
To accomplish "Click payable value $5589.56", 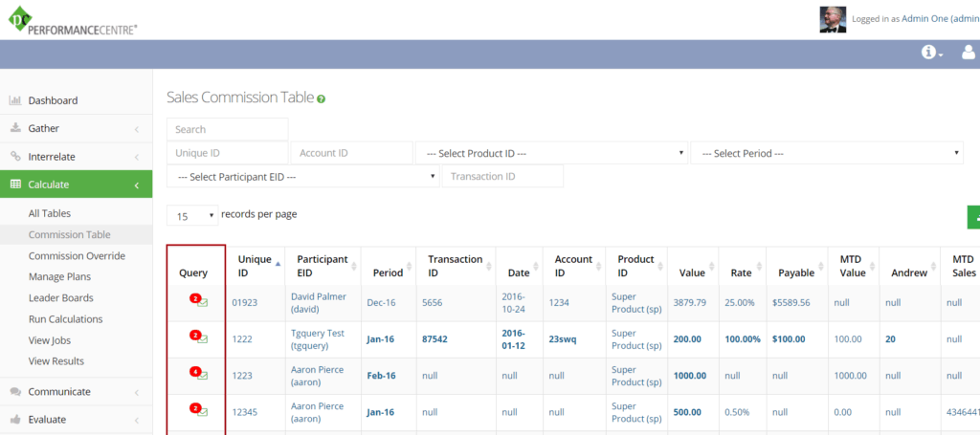I will pos(791,303).
